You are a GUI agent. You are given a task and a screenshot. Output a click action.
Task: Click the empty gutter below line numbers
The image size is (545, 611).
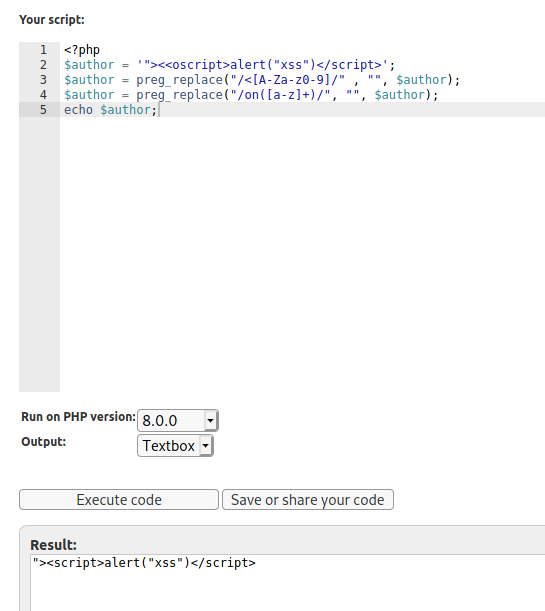point(39,253)
